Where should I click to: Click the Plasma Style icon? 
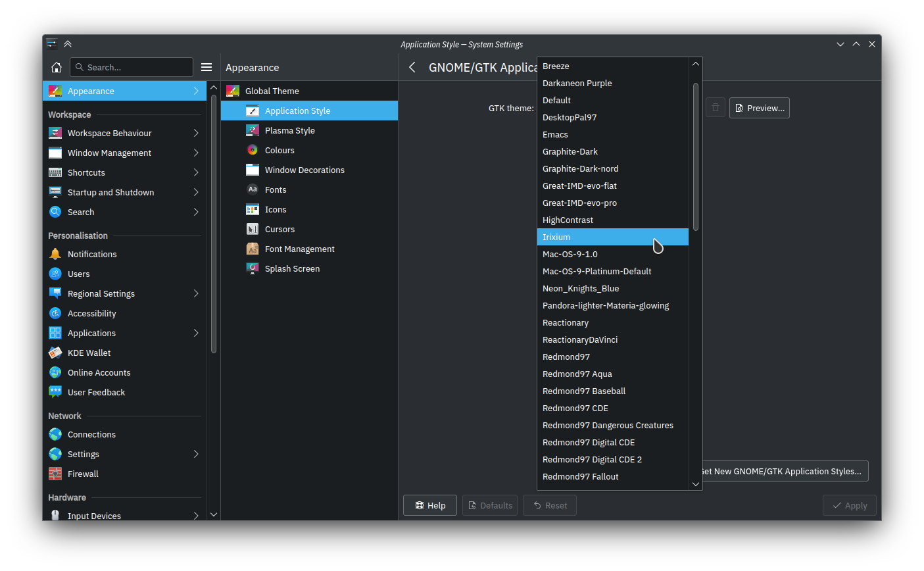pos(253,130)
